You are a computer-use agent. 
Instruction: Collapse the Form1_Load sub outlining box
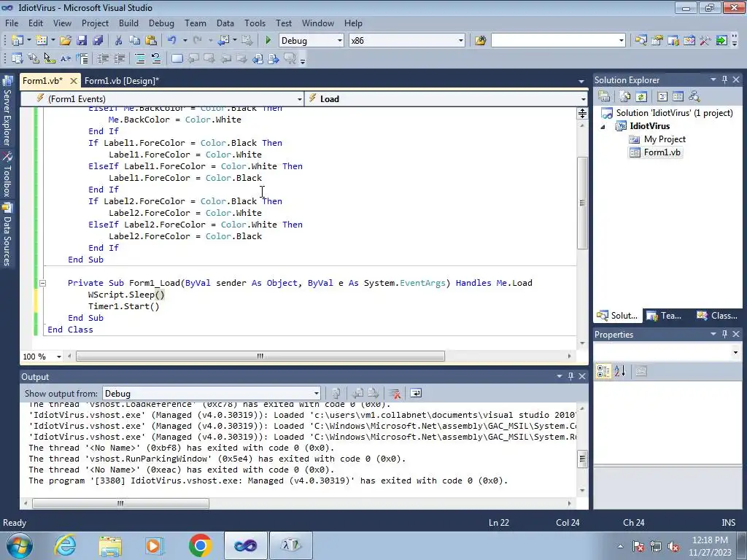42,283
